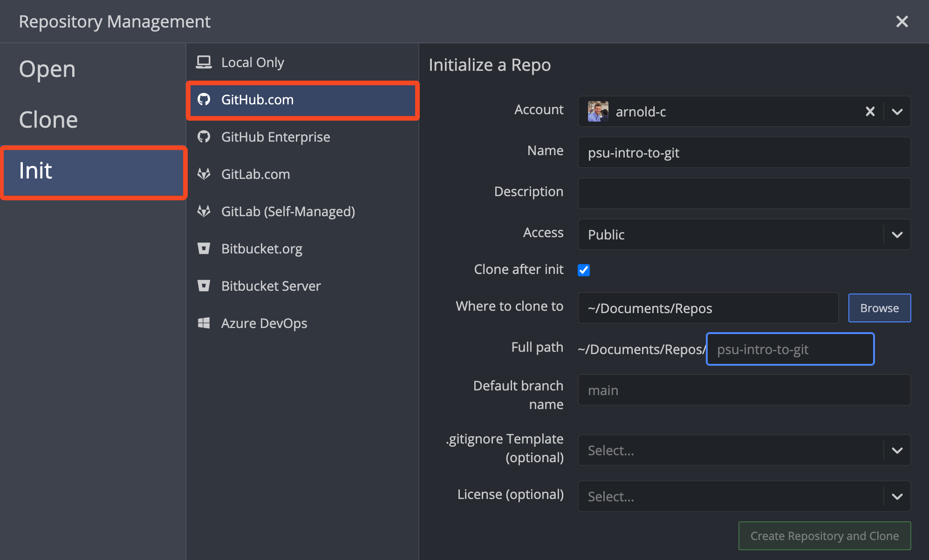Click the Default branch name field
Viewport: 929px width, 560px height.
[744, 390]
